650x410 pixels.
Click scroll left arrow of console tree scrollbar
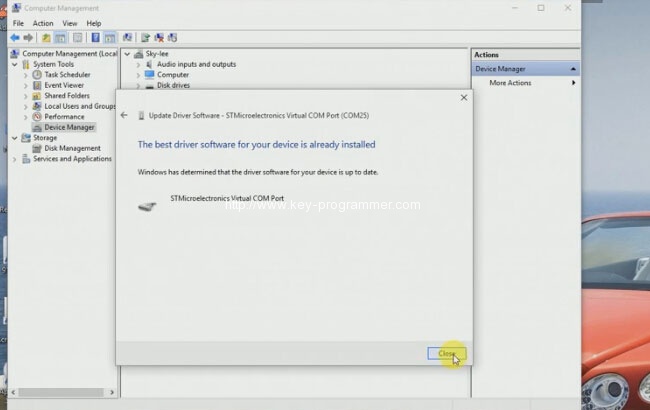[x=13, y=392]
